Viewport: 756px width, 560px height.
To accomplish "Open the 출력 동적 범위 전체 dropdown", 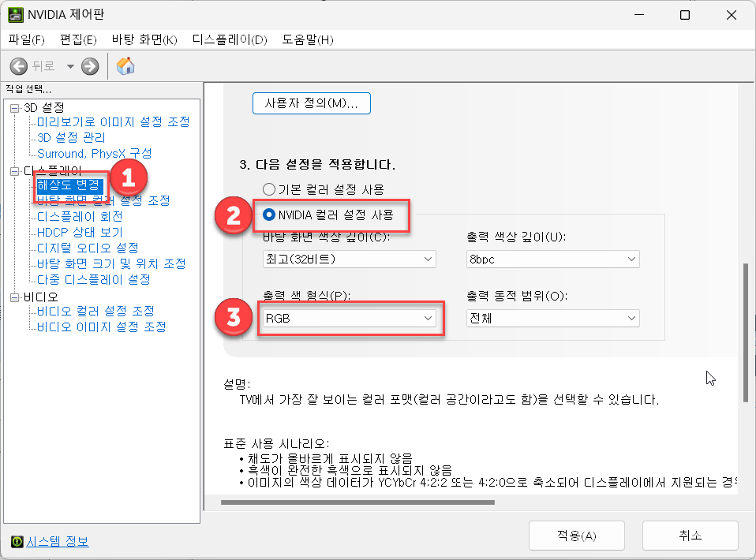I will coord(553,318).
